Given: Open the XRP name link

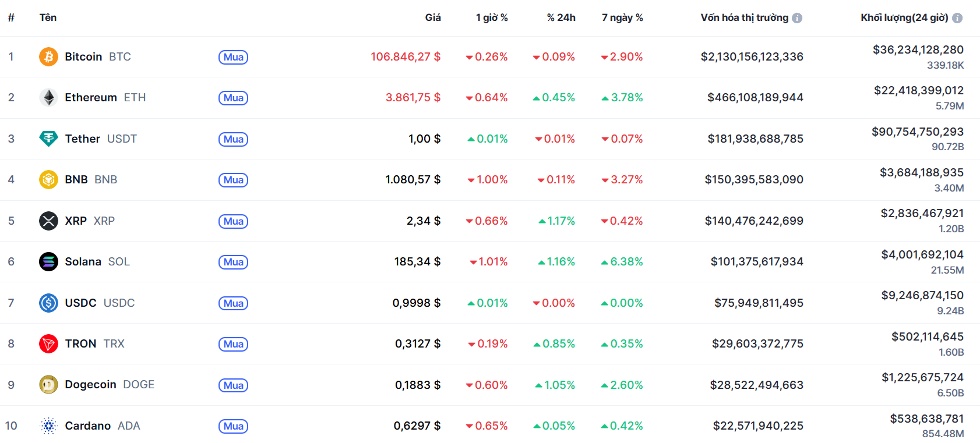Looking at the screenshot, I should [x=90, y=221].
